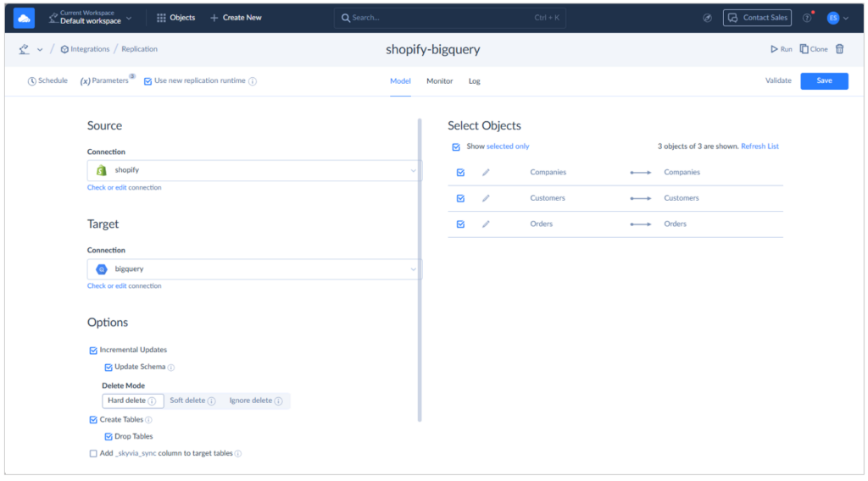Delete the integration via trash icon

tap(840, 49)
